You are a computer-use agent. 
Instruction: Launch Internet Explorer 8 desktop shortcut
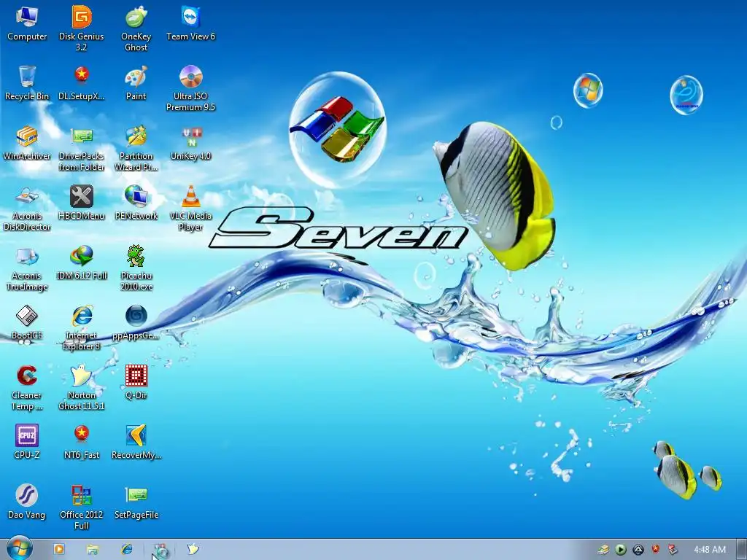(x=82, y=329)
